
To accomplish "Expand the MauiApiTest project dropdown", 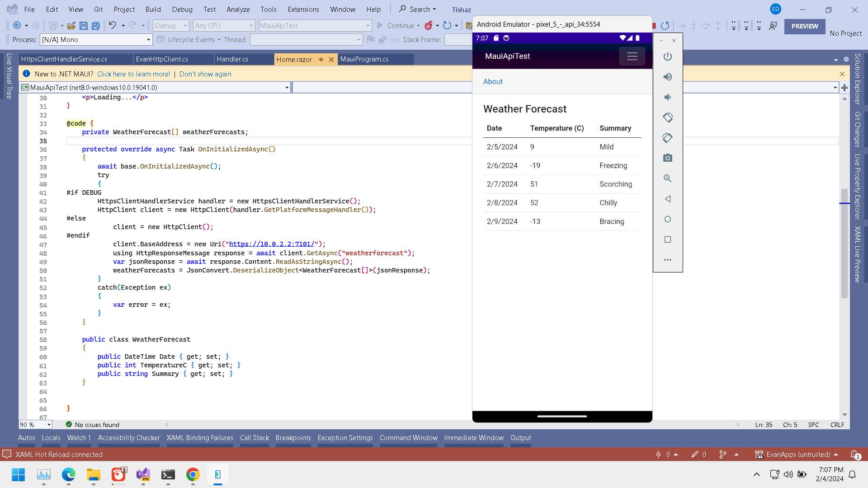I will pyautogui.click(x=287, y=88).
